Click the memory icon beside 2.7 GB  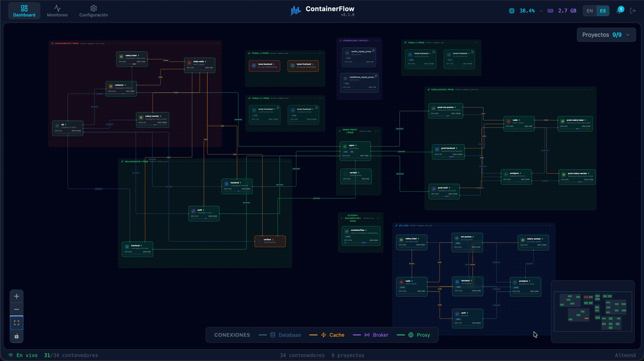coord(550,11)
